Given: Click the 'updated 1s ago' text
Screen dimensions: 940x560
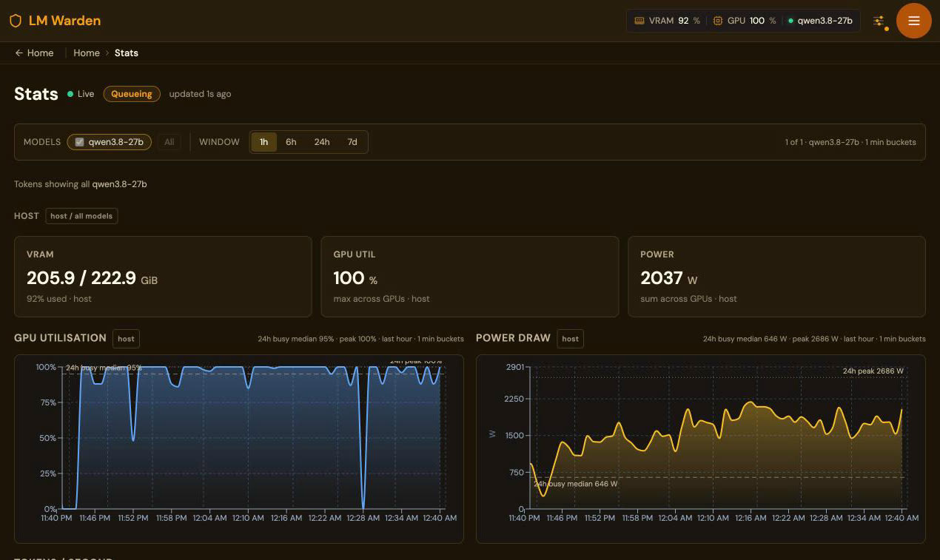Looking at the screenshot, I should point(200,94).
